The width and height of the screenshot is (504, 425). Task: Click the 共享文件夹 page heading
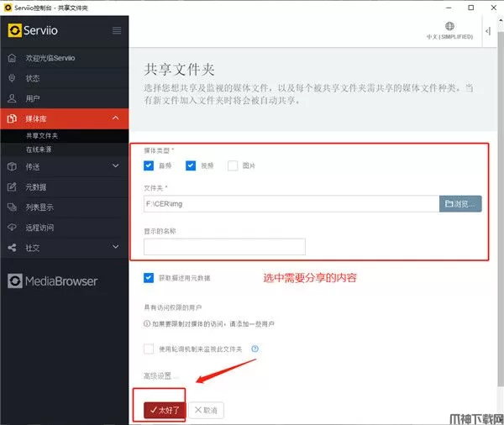pyautogui.click(x=180, y=70)
